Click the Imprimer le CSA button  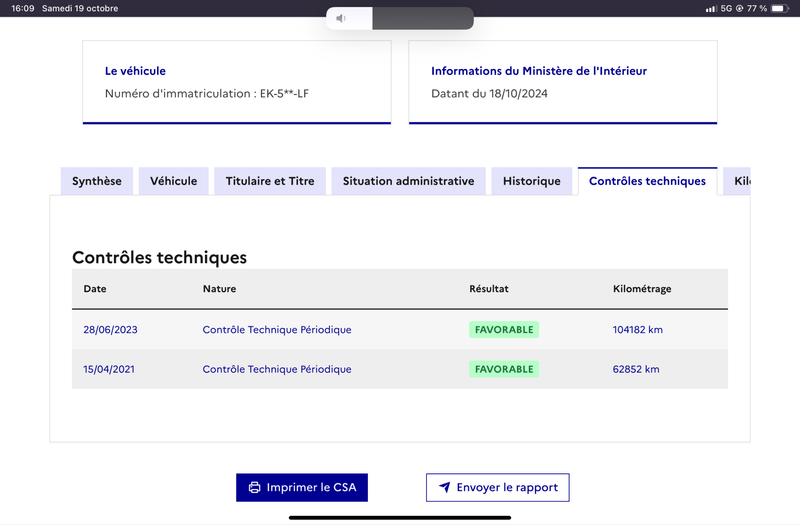[302, 487]
